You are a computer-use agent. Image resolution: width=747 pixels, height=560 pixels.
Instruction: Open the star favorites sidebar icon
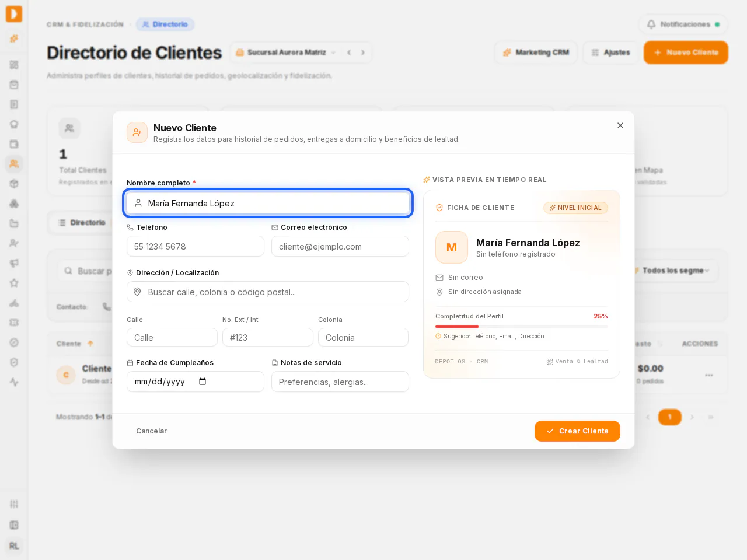tap(14, 283)
